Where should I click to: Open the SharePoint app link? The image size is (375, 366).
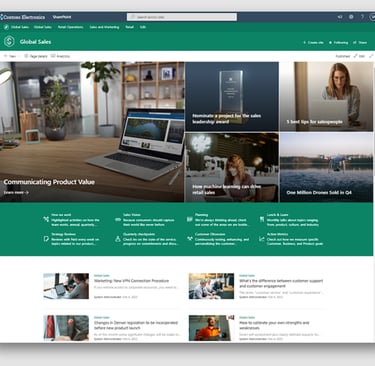point(62,17)
